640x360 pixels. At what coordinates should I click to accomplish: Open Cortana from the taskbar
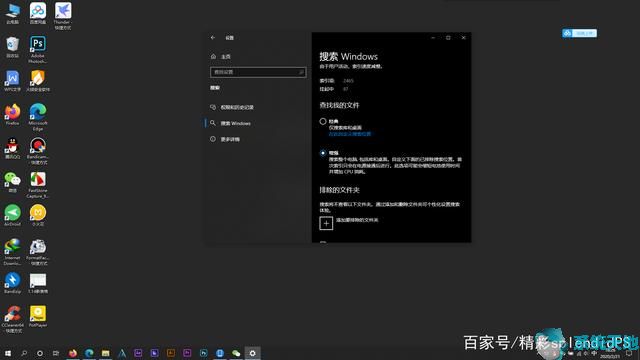pyautogui.click(x=40, y=353)
